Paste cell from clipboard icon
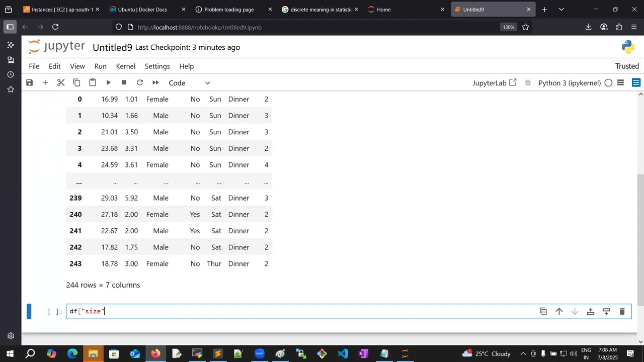 click(93, 82)
